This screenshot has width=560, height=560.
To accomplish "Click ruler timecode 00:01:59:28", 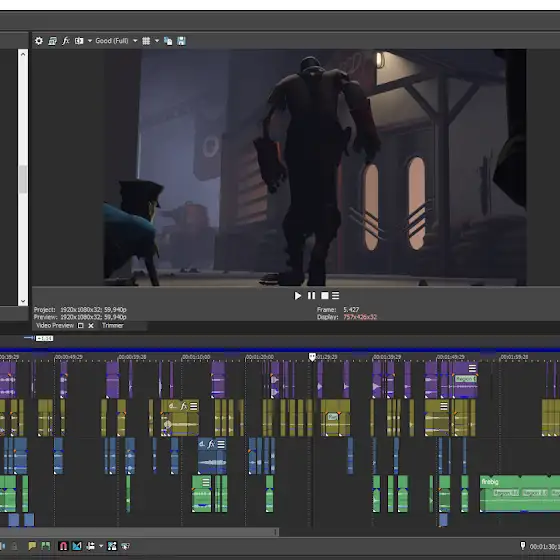I will pos(515,357).
